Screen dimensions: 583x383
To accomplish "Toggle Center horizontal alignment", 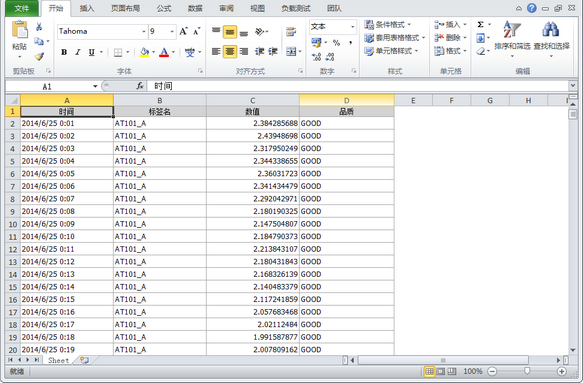I will pyautogui.click(x=230, y=52).
